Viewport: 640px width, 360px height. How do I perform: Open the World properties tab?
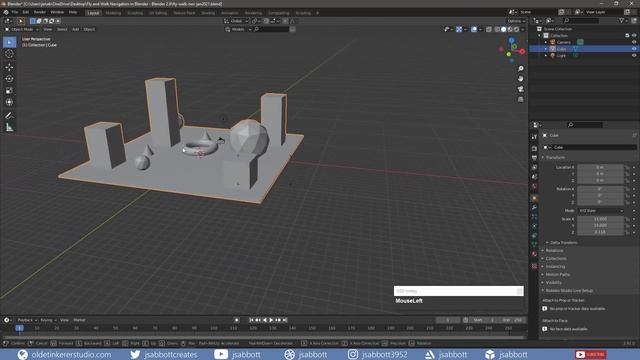click(x=534, y=187)
